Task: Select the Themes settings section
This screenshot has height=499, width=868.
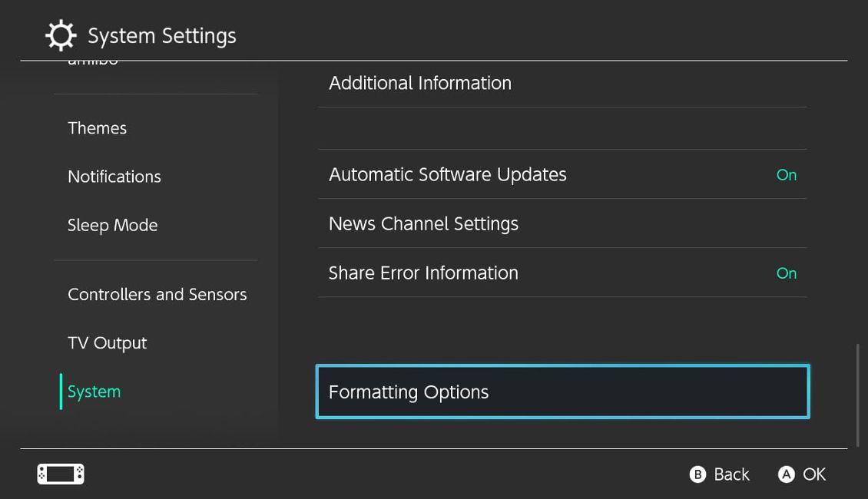Action: tap(97, 128)
